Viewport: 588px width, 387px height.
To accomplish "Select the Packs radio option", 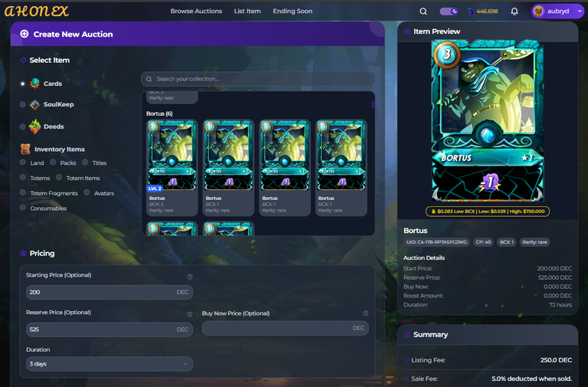I will [53, 162].
